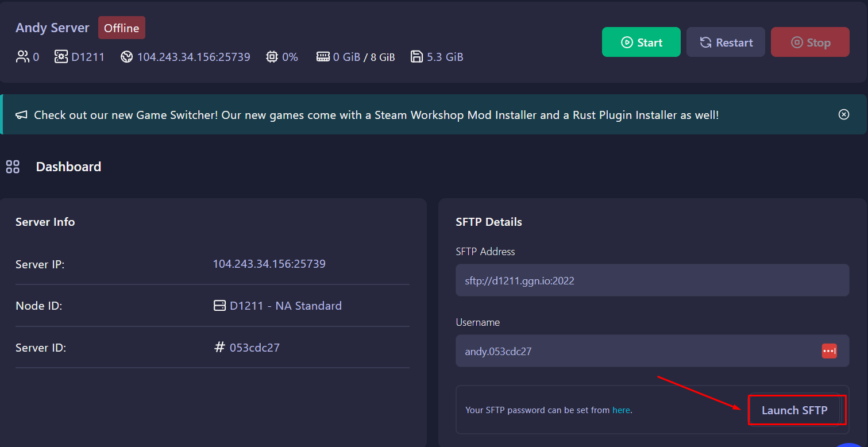The width and height of the screenshot is (868, 447).
Task: Click the Offline status badge
Action: (121, 27)
